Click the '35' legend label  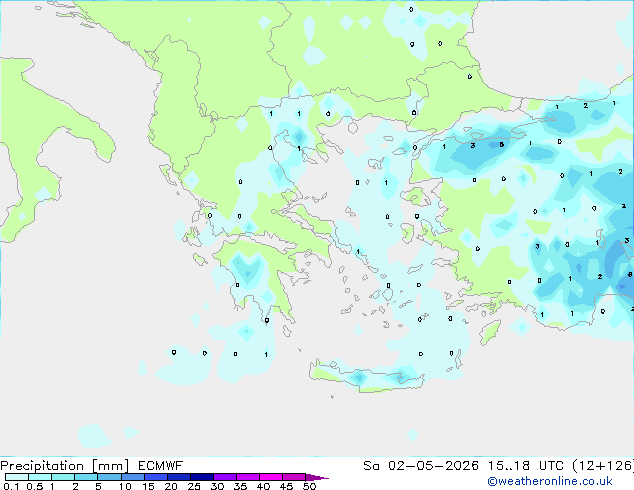pos(240,486)
